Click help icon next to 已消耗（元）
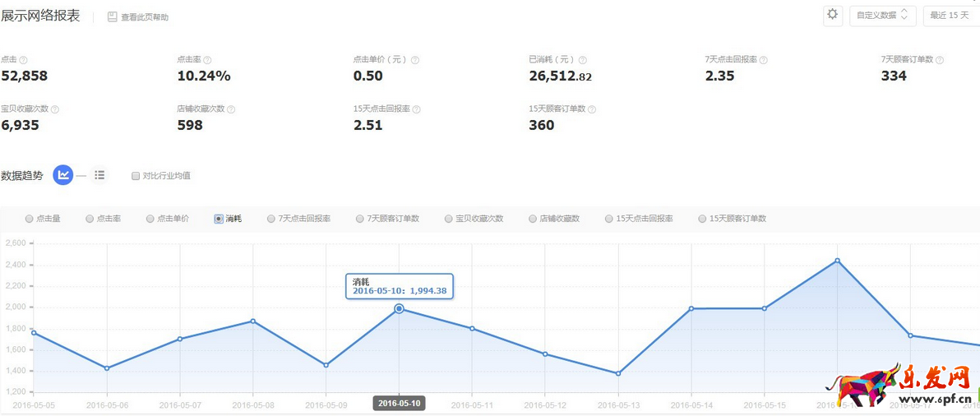The height and width of the screenshot is (416, 980). 581,60
